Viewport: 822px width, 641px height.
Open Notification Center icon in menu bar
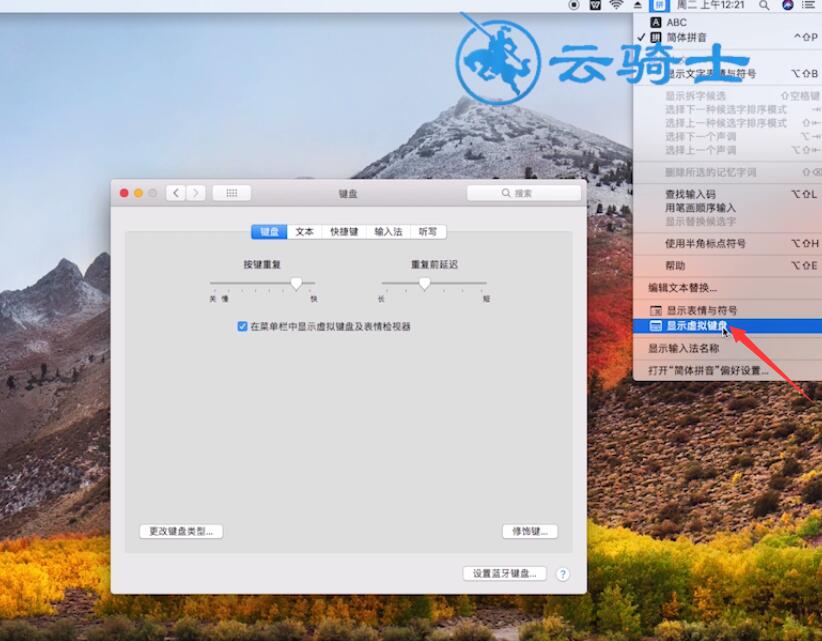[x=809, y=5]
